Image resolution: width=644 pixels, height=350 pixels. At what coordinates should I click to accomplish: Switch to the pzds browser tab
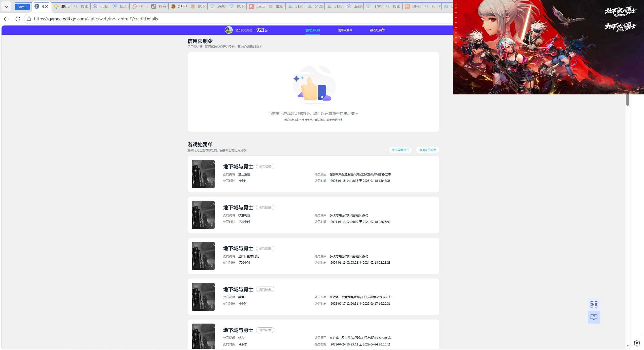pos(257,7)
